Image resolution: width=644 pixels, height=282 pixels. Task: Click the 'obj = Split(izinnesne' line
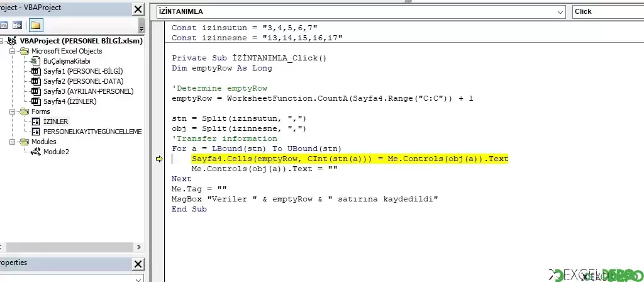click(x=239, y=128)
